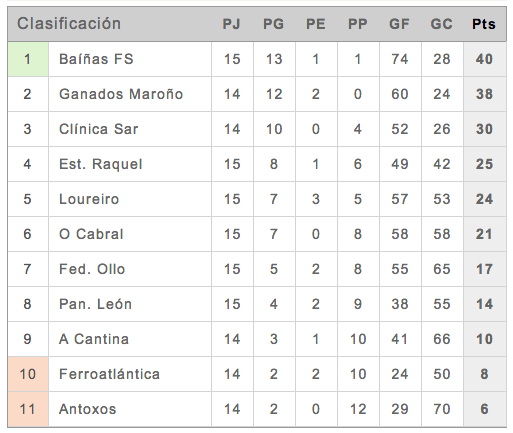
Task: Click the GF column header
Action: click(x=399, y=24)
